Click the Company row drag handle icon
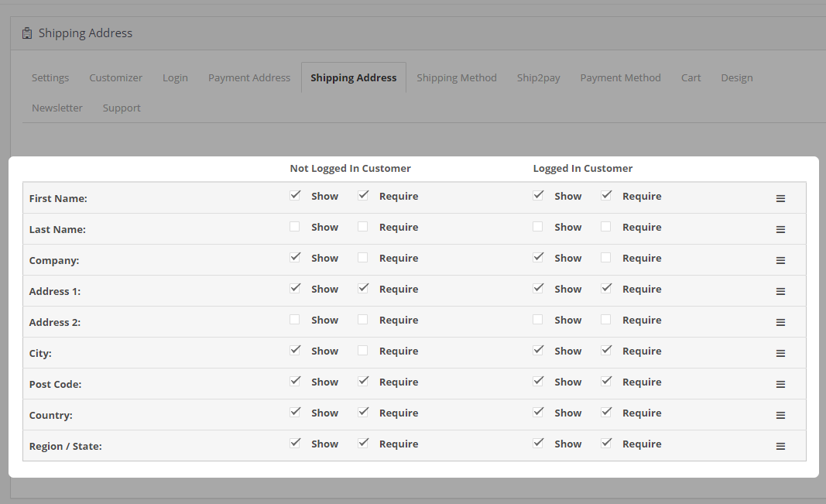Image resolution: width=826 pixels, height=504 pixels. (x=780, y=261)
